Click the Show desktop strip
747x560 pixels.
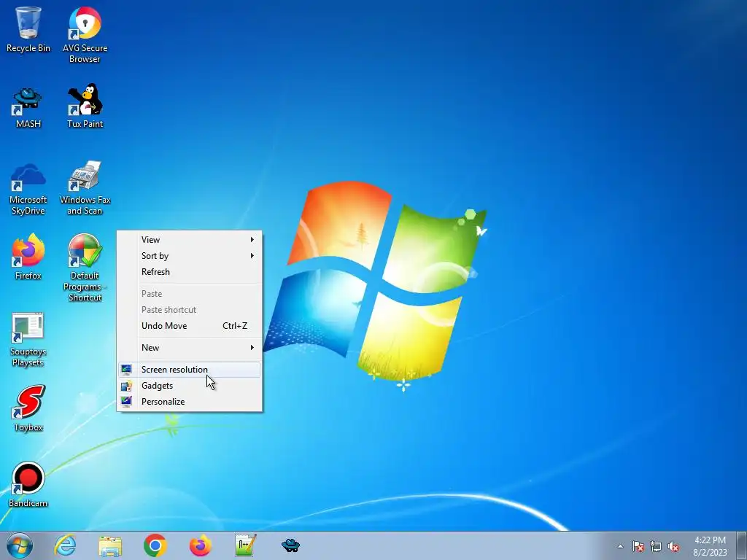click(x=741, y=545)
